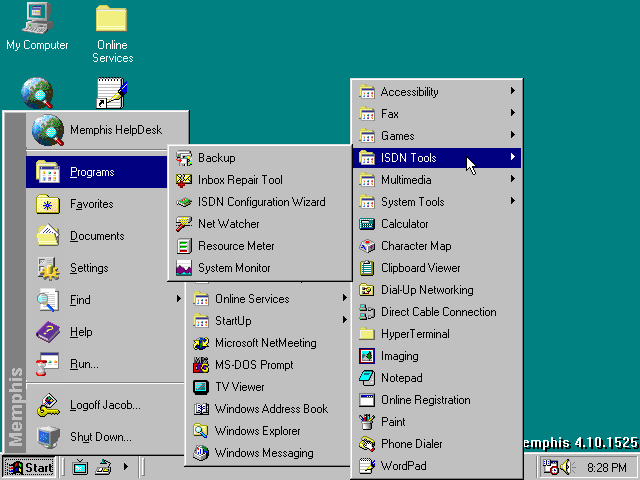The height and width of the screenshot is (480, 640).
Task: Open the volume speaker tray icon
Action: [x=567, y=467]
